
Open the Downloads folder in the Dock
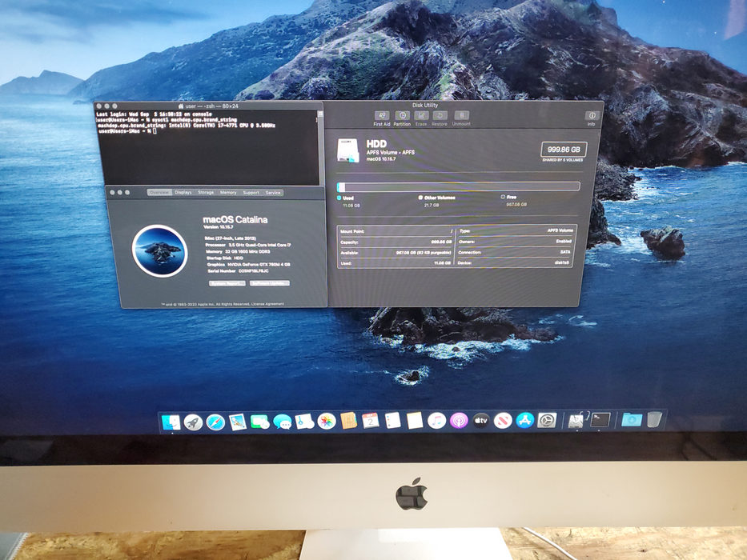click(631, 420)
